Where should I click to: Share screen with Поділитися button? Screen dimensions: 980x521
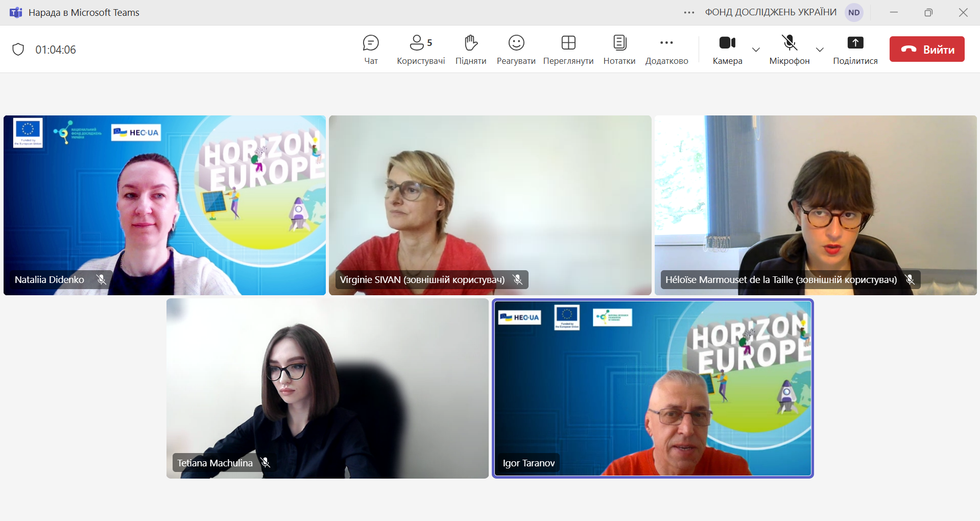[x=855, y=50]
